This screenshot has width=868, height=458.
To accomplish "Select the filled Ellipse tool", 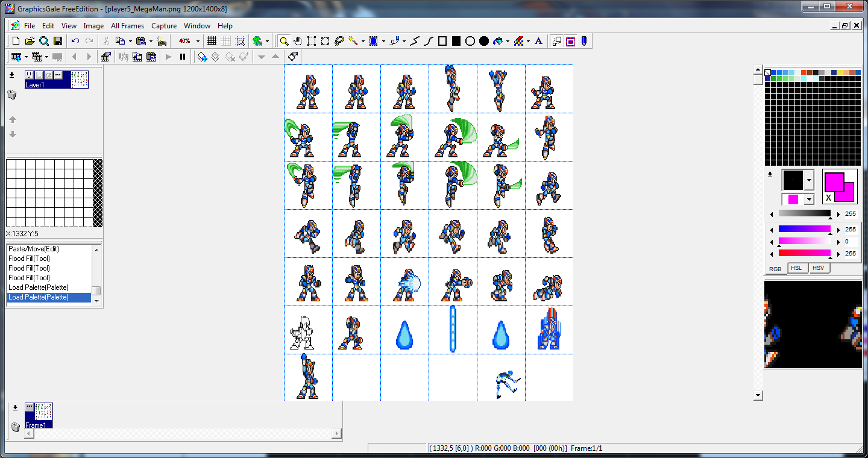I will pyautogui.click(x=484, y=41).
